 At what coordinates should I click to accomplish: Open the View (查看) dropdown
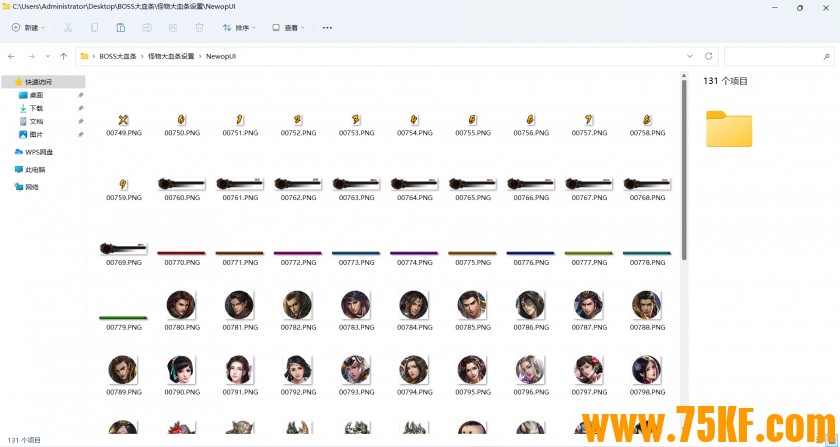point(288,27)
